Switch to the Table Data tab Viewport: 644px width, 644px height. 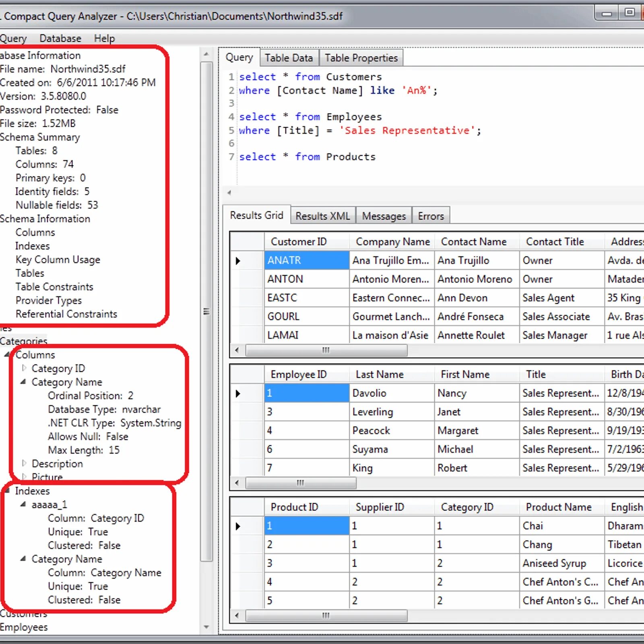(289, 58)
